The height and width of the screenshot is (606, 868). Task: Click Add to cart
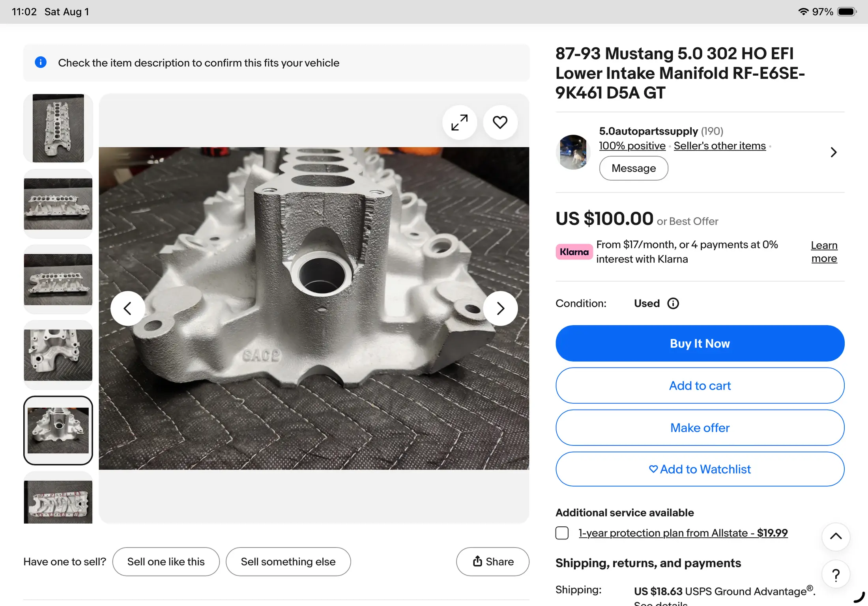(700, 386)
